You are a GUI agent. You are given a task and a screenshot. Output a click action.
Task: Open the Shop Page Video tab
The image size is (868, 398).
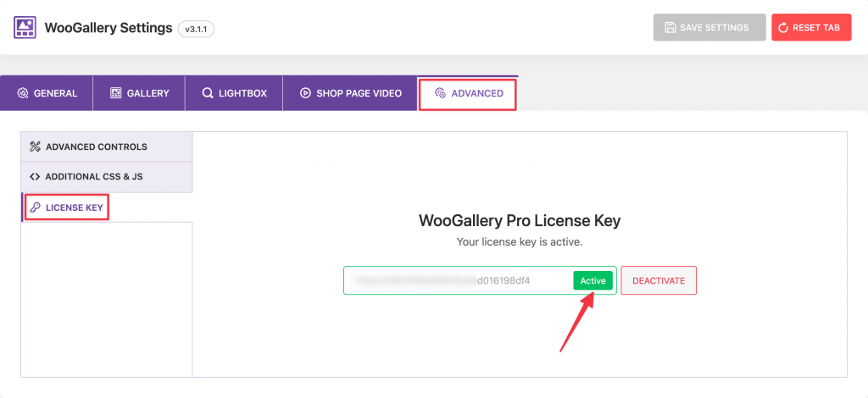(350, 93)
